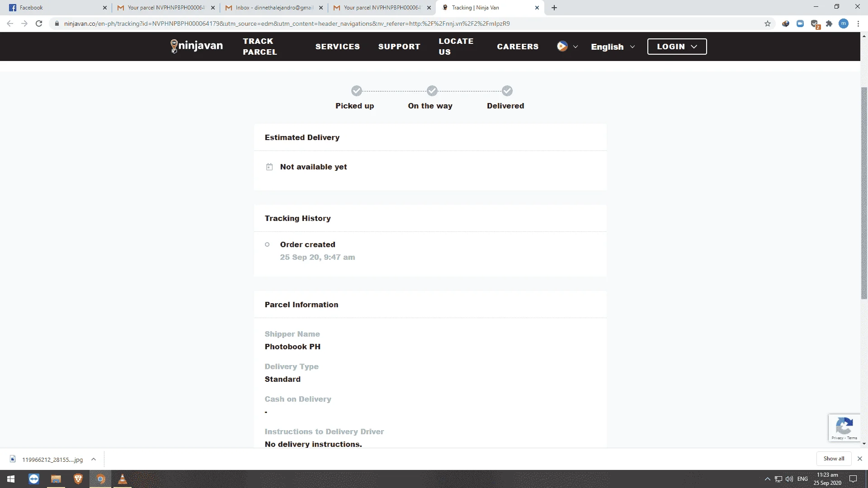Click the reCAPTCHA Terms link

coord(852,438)
